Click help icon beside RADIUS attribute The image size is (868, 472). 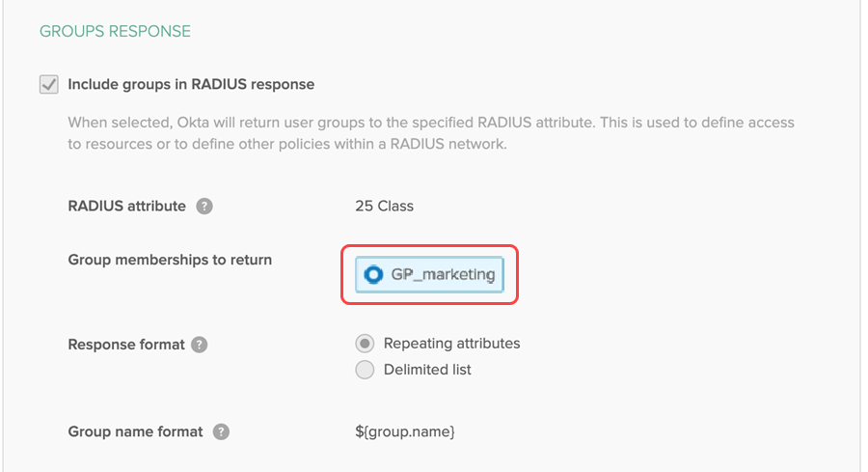pos(203,206)
